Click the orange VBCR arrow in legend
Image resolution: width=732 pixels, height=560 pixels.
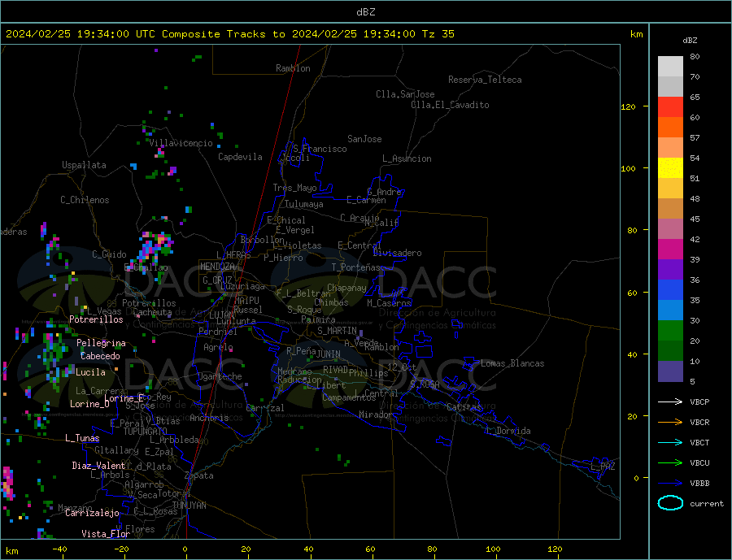[x=670, y=423]
